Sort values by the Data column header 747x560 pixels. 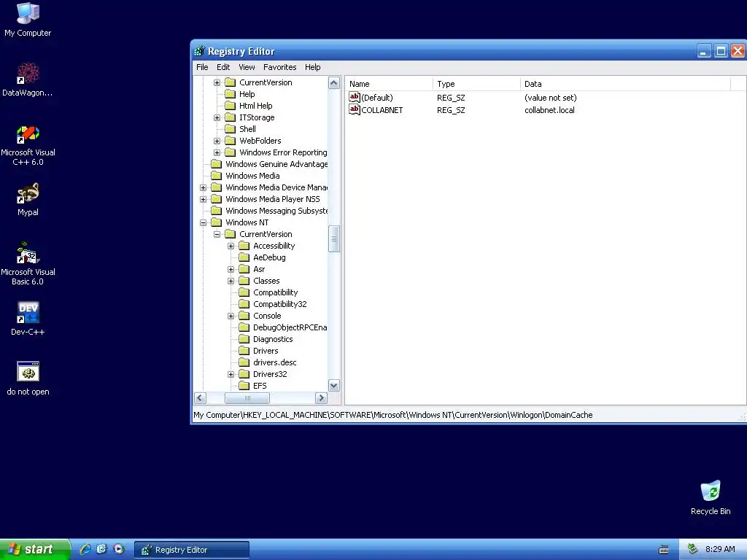625,84
